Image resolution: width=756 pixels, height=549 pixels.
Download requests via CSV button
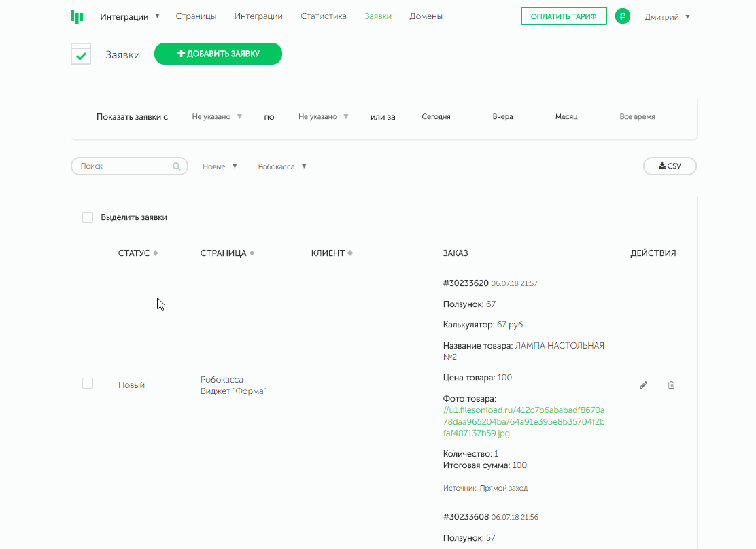[x=670, y=166]
